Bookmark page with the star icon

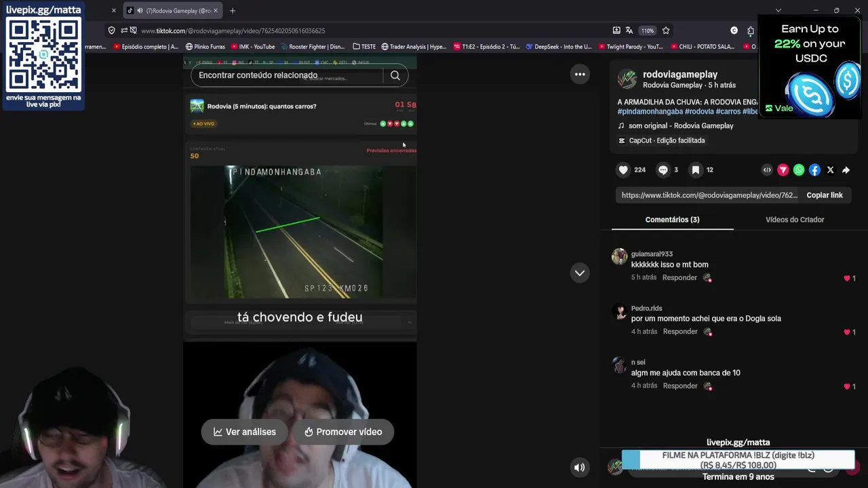pos(666,30)
